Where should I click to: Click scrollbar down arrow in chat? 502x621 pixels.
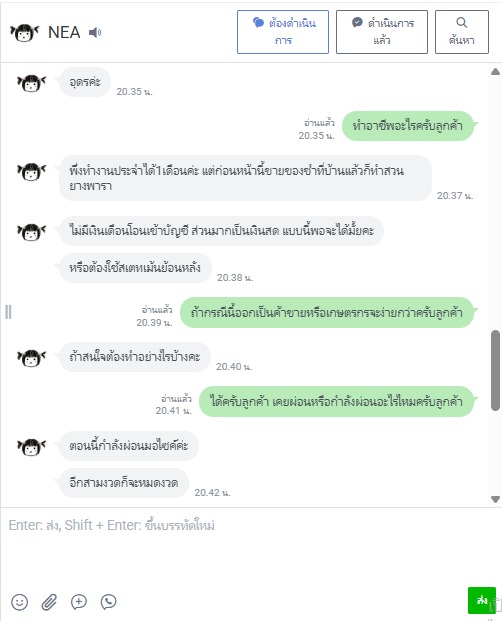coord(495,499)
